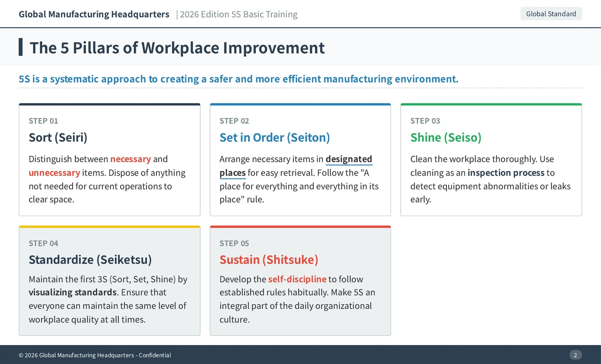Click the copyright Confidential footer text
The image size is (601, 364).
coord(95,355)
